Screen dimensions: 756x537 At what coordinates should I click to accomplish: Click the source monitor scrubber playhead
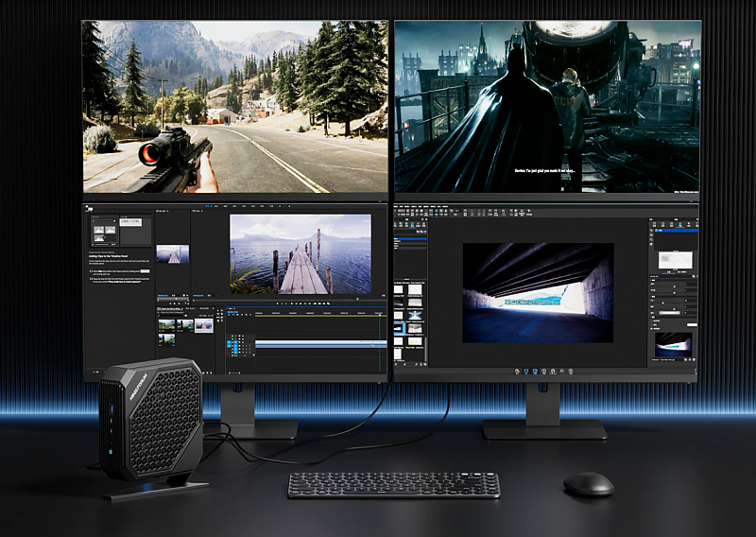pos(176,299)
